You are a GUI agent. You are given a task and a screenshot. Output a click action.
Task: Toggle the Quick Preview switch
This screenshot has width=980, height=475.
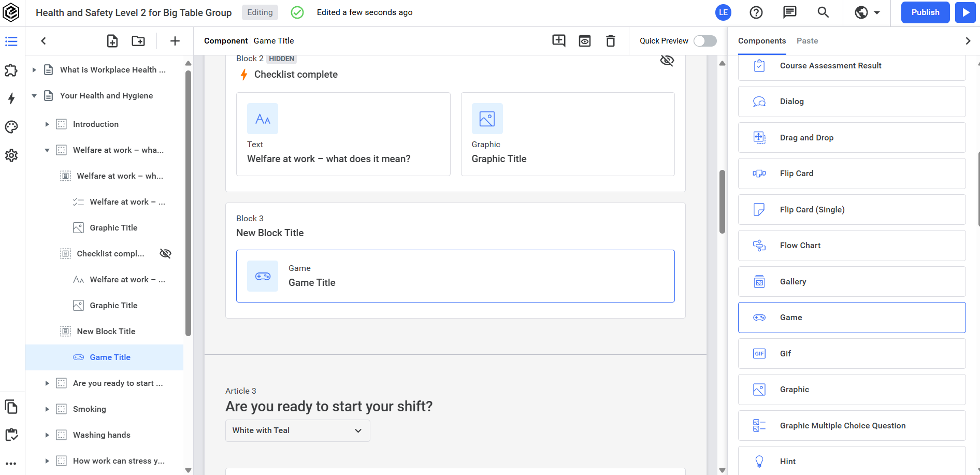point(705,41)
